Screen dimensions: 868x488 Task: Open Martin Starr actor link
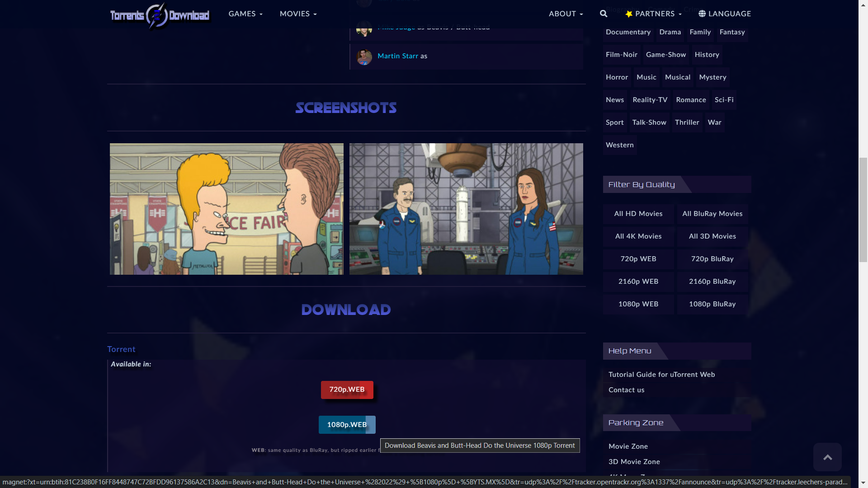coord(398,56)
